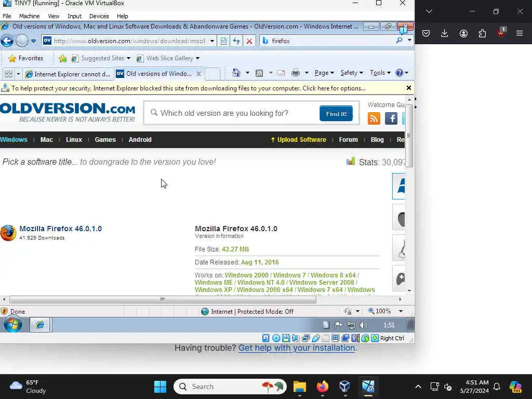This screenshot has height=399, width=532.
Task: Click VirtualBox hard disk status icon
Action: [x=265, y=338]
